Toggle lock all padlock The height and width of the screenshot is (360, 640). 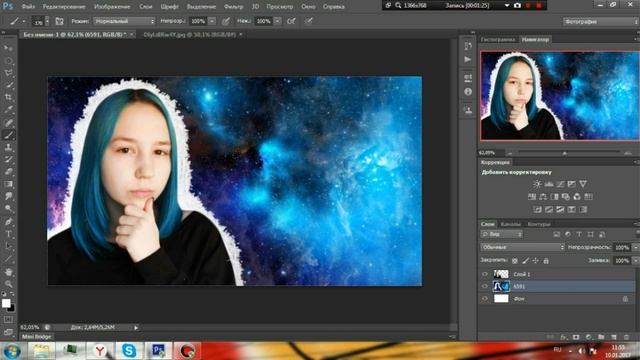click(546, 260)
